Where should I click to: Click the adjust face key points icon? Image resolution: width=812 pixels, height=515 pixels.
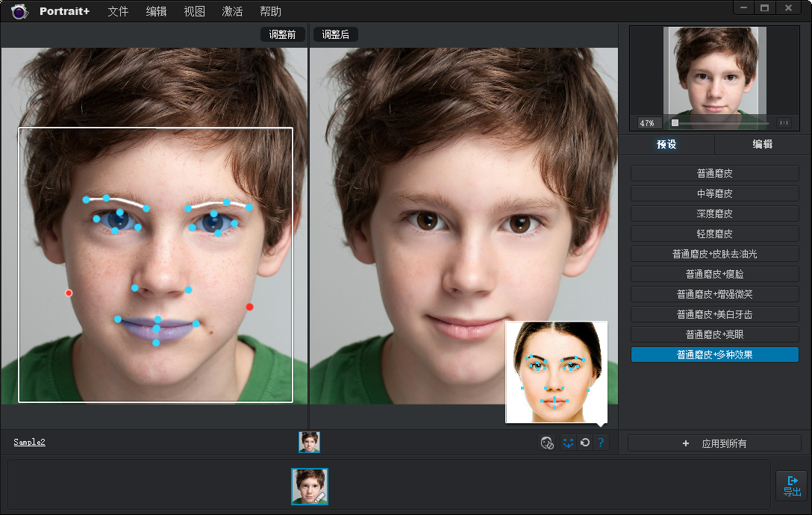point(567,442)
